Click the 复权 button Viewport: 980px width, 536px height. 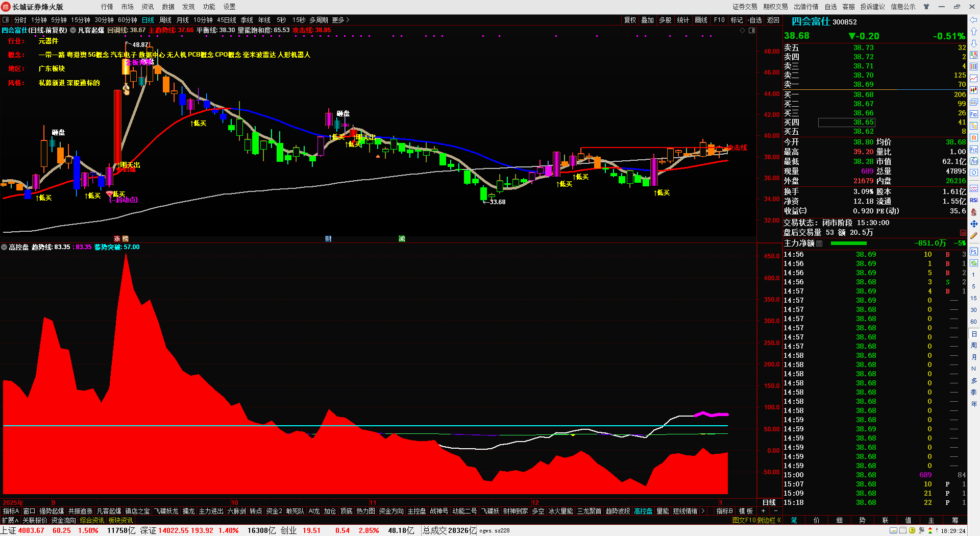click(x=630, y=20)
